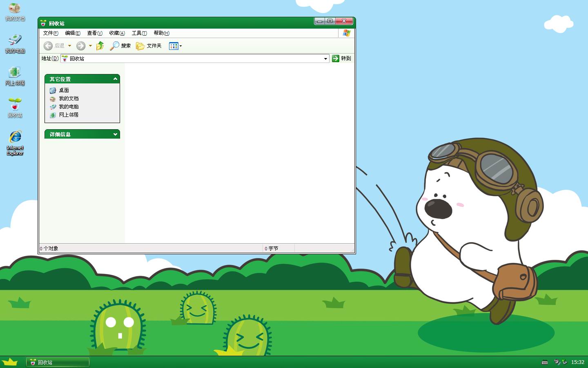Toggle the 文件夹 folders pane
Image resolution: width=588 pixels, height=368 pixels.
(149, 46)
